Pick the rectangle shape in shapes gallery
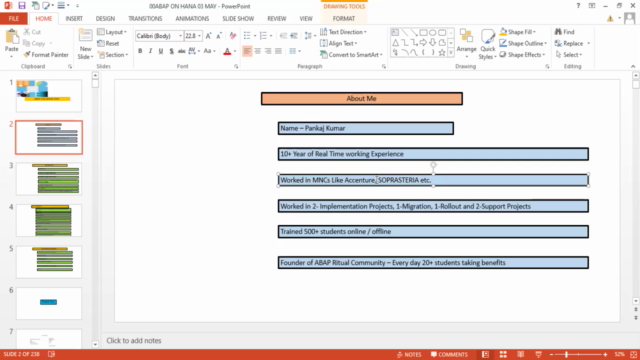The width and height of the screenshot is (640, 360). [x=423, y=32]
